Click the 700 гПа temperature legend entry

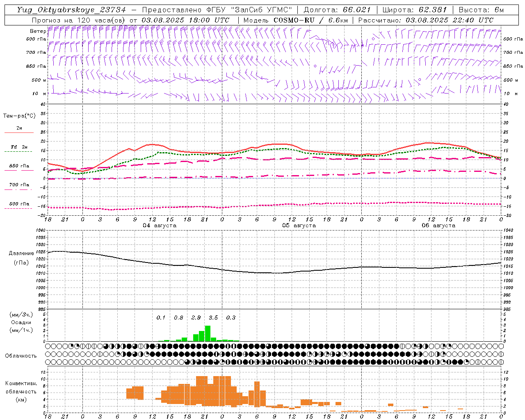pos(19,187)
